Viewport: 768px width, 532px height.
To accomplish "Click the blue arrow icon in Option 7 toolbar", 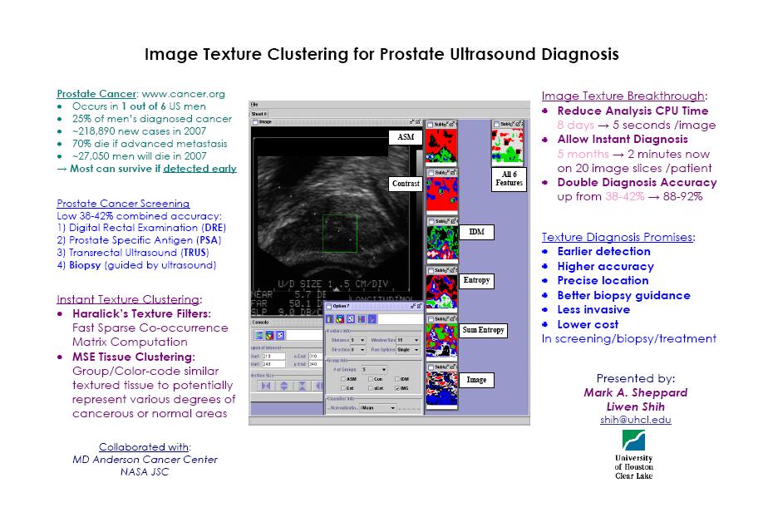I will click(372, 319).
